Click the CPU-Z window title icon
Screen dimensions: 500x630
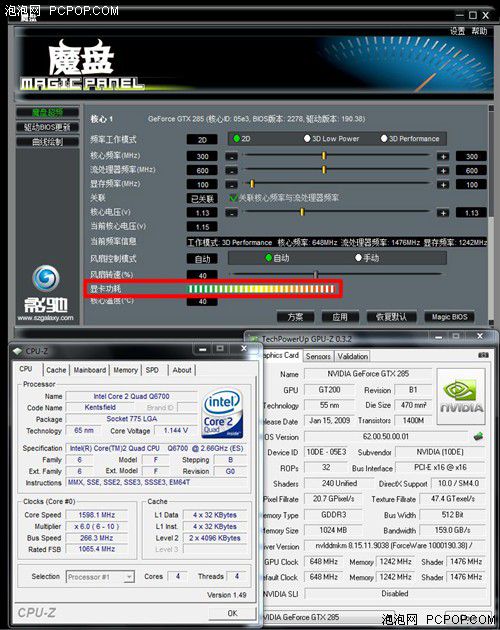pyautogui.click(x=17, y=351)
